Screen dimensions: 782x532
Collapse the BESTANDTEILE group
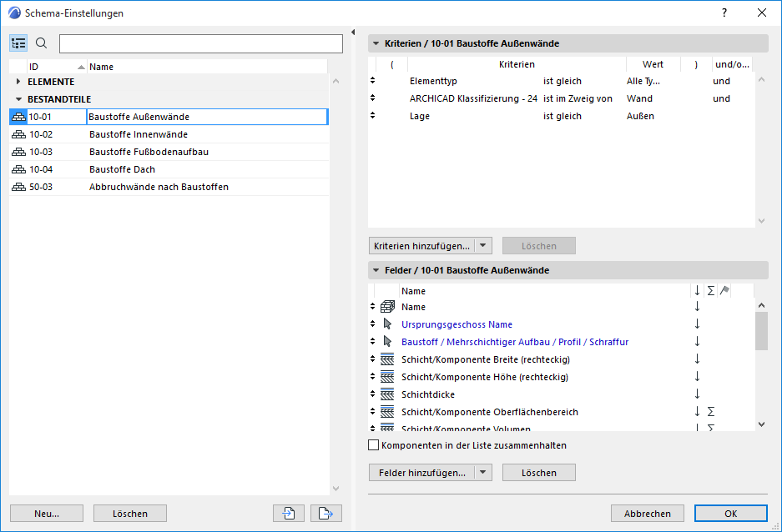pyautogui.click(x=19, y=99)
